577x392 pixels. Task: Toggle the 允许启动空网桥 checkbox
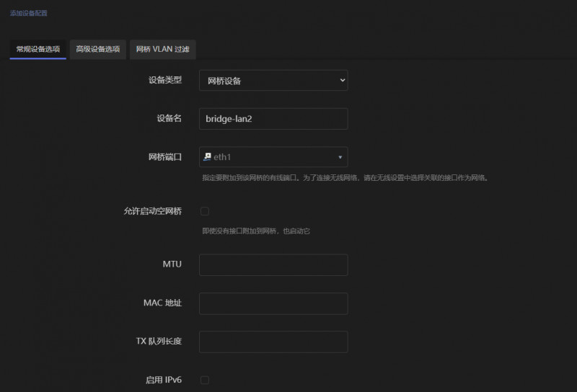tap(205, 211)
